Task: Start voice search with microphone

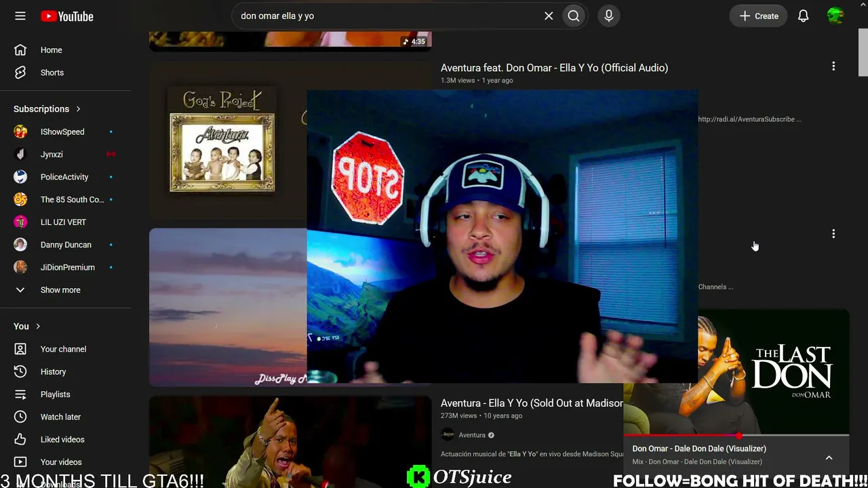Action: click(x=609, y=16)
